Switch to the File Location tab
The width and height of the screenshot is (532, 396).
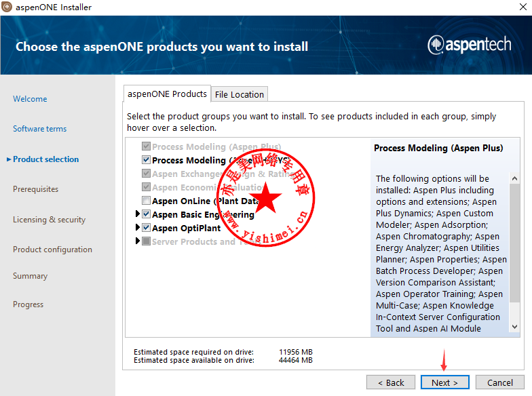coord(239,95)
